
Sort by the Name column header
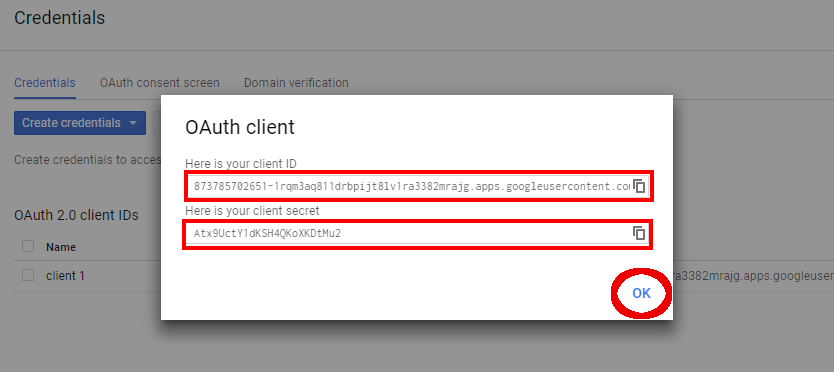(x=61, y=247)
